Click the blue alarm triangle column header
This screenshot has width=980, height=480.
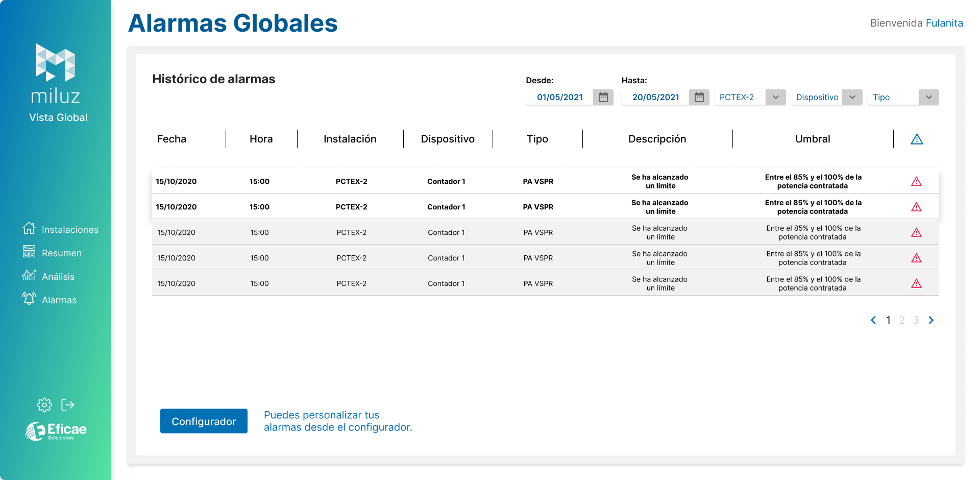pyautogui.click(x=917, y=139)
